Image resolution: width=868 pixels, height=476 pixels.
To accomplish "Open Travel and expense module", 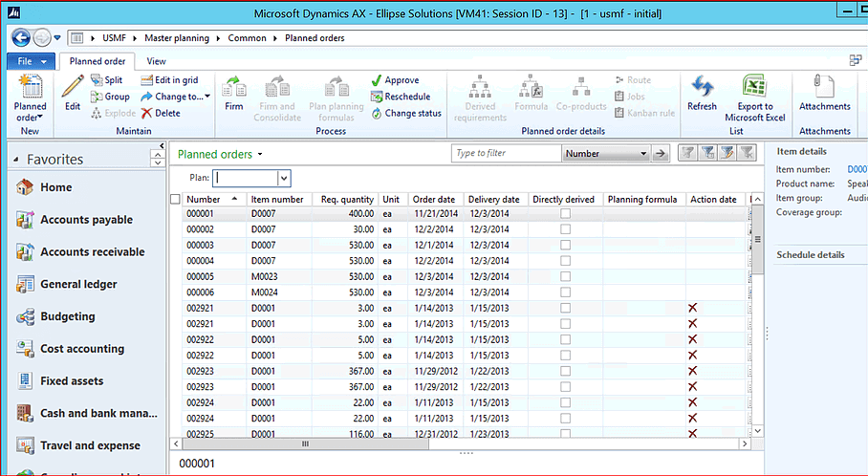I will click(x=78, y=445).
